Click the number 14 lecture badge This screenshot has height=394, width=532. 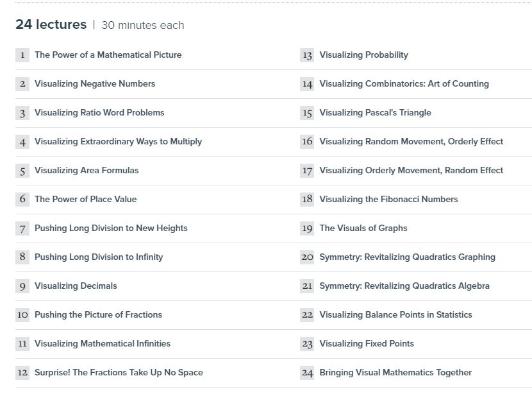(307, 84)
